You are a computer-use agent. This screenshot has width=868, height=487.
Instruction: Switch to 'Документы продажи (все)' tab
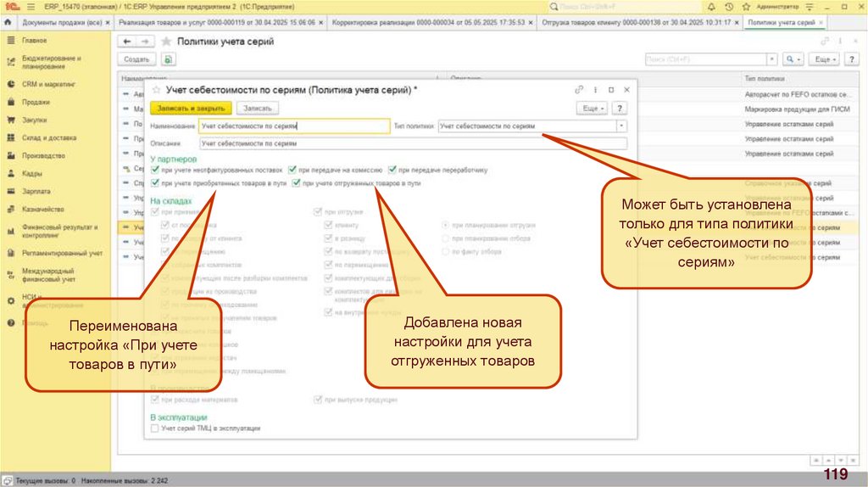61,23
